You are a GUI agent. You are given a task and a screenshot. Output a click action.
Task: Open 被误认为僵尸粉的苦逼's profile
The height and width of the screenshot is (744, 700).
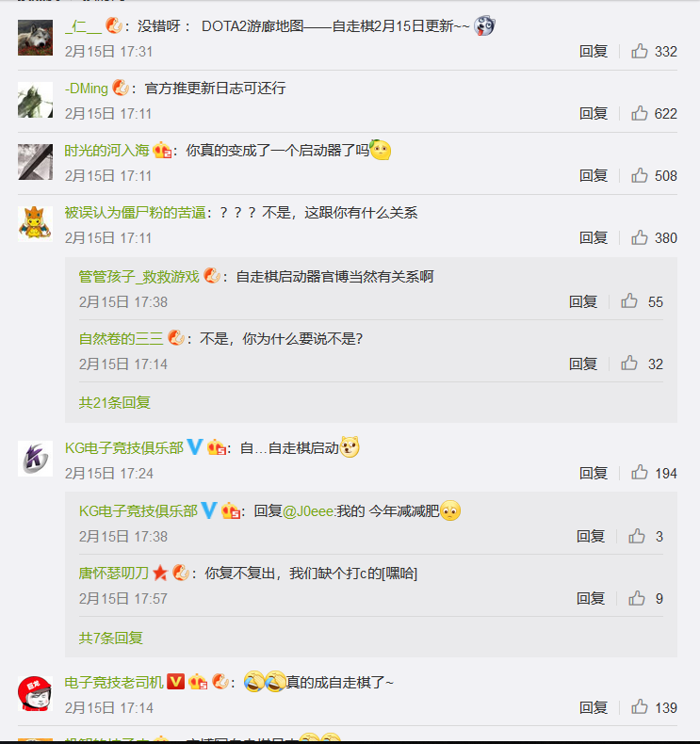coord(136,213)
